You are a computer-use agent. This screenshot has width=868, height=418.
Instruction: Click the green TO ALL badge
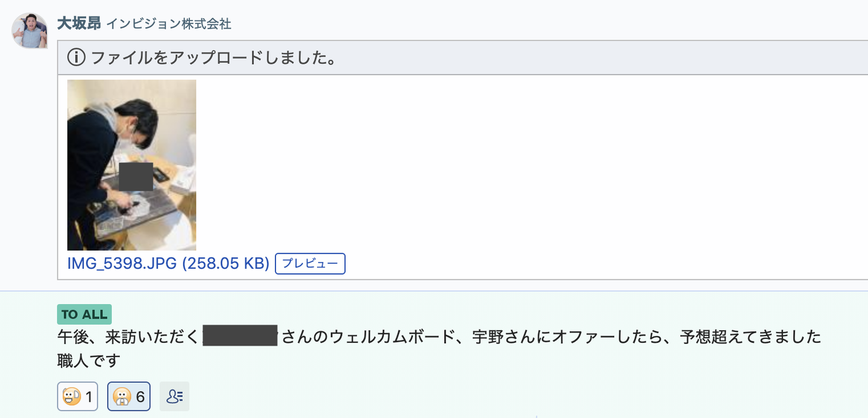(84, 314)
